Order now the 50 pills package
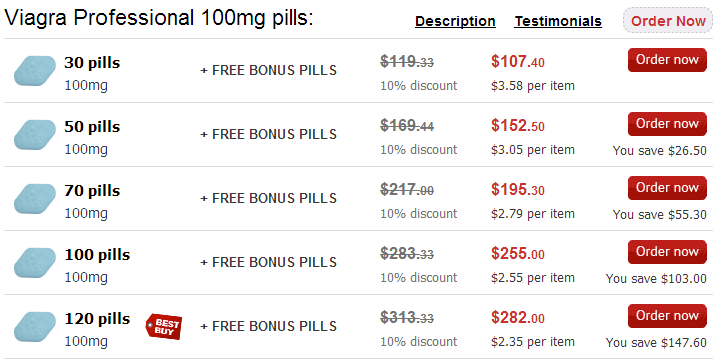The width and height of the screenshot is (720, 362). pos(667,124)
